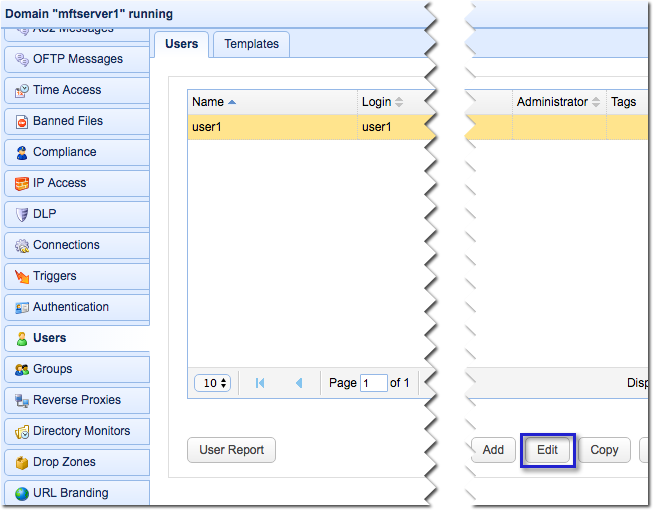Image resolution: width=653 pixels, height=510 pixels.
Task: Open the OFTP Messages section
Action: pyautogui.click(x=77, y=59)
